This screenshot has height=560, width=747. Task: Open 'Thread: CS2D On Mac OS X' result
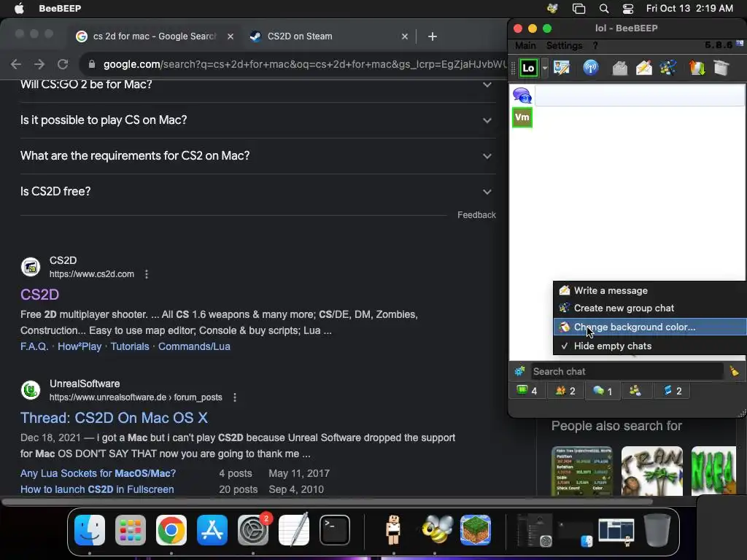coord(114,418)
